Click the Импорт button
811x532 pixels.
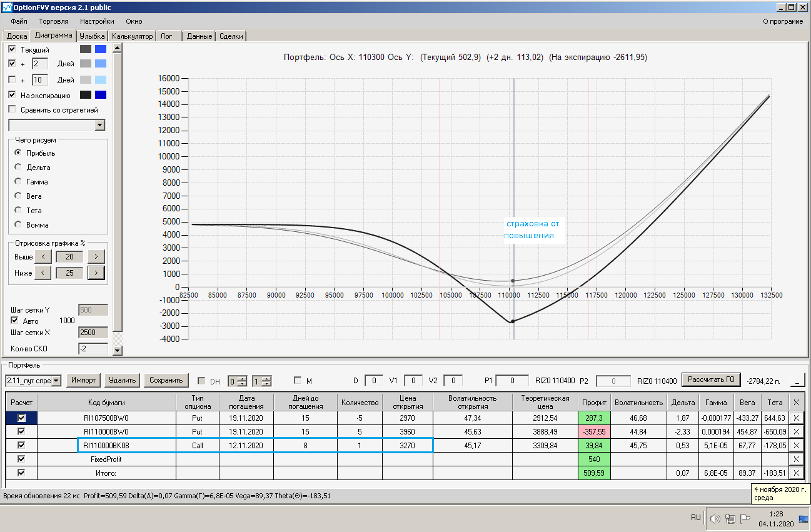(84, 380)
